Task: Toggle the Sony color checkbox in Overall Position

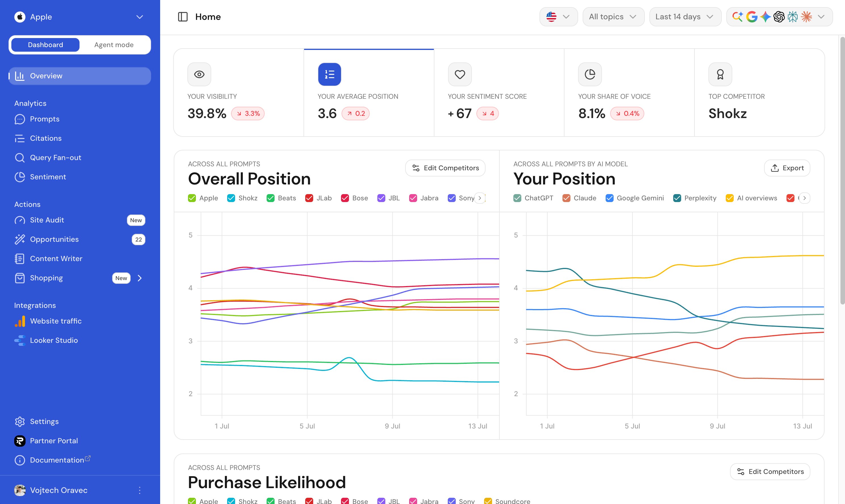Action: click(451, 198)
